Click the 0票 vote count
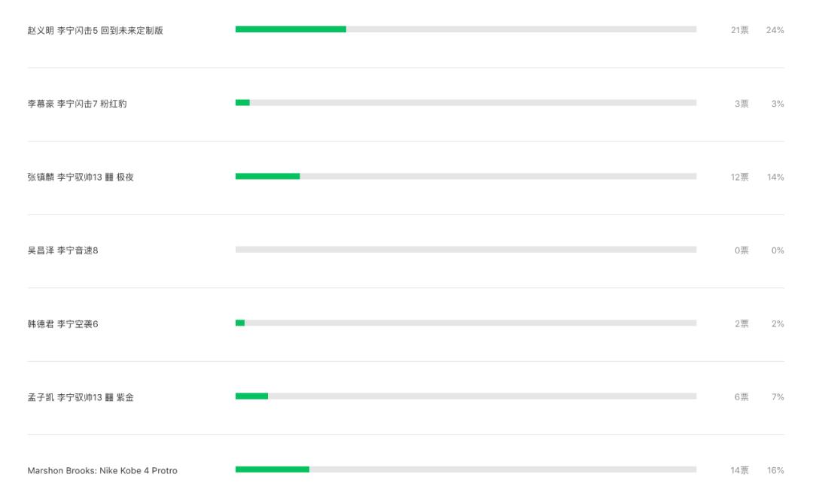813x504 pixels. 741,250
